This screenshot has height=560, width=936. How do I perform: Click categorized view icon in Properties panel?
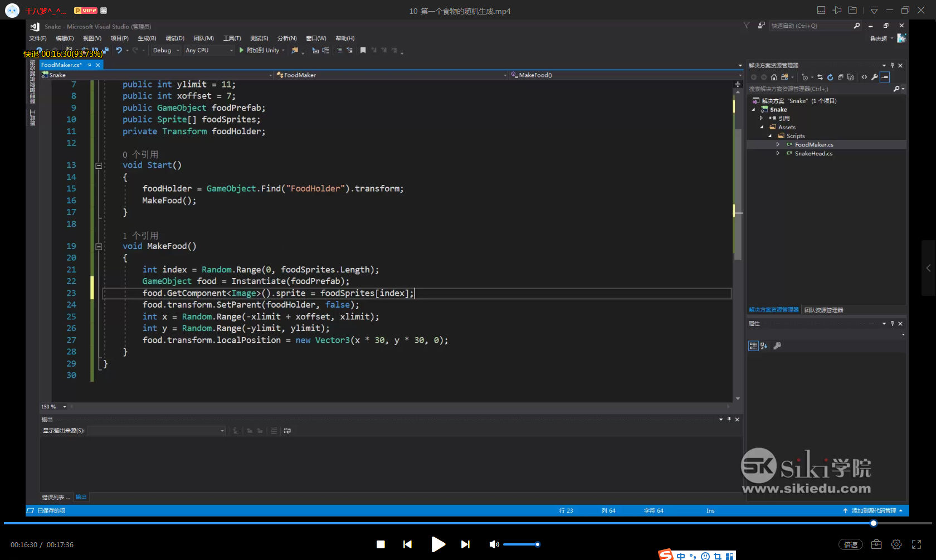point(753,346)
